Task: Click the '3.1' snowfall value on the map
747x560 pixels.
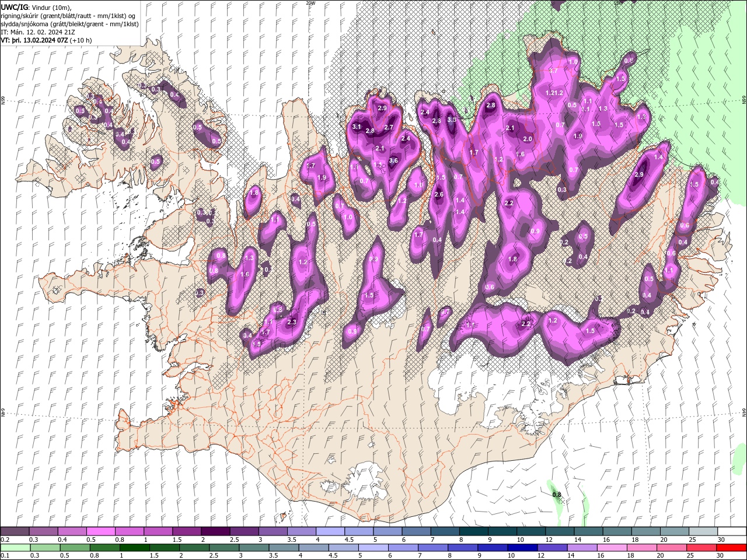Action: 357,127
